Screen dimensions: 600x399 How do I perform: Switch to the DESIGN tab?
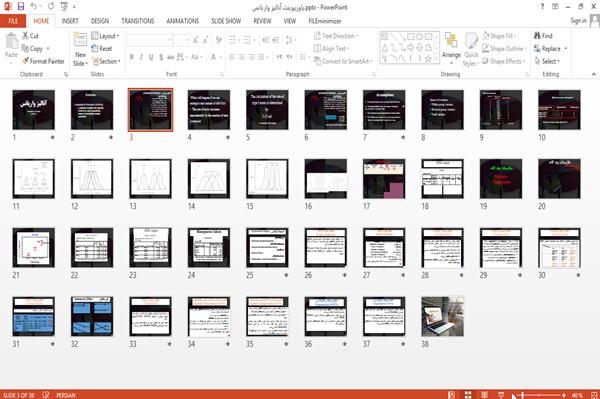pyautogui.click(x=100, y=21)
